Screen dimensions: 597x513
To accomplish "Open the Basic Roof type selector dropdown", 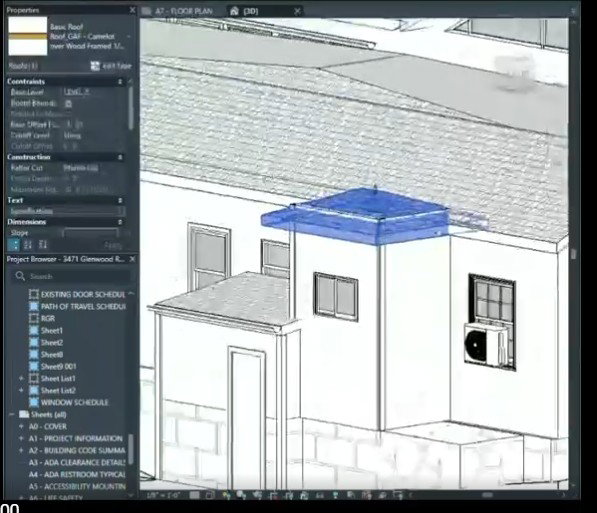I will tap(129, 37).
